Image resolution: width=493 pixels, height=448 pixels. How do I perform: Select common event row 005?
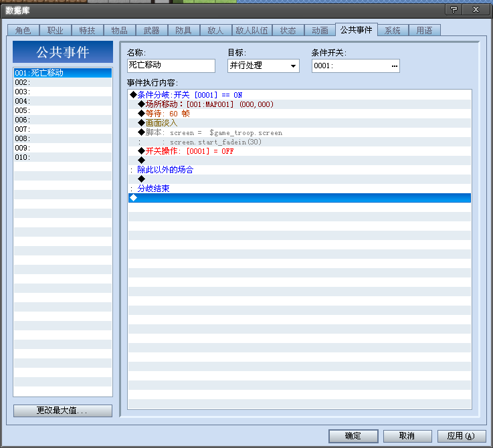click(x=63, y=110)
